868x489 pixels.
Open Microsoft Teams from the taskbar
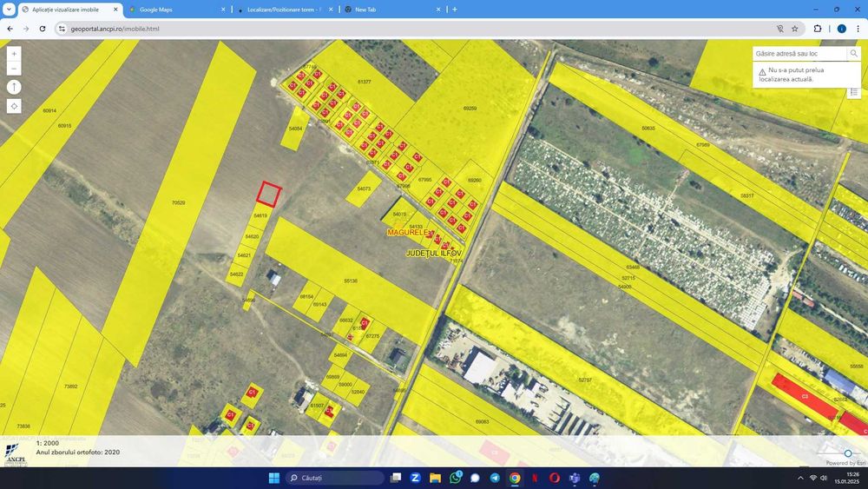(575, 478)
